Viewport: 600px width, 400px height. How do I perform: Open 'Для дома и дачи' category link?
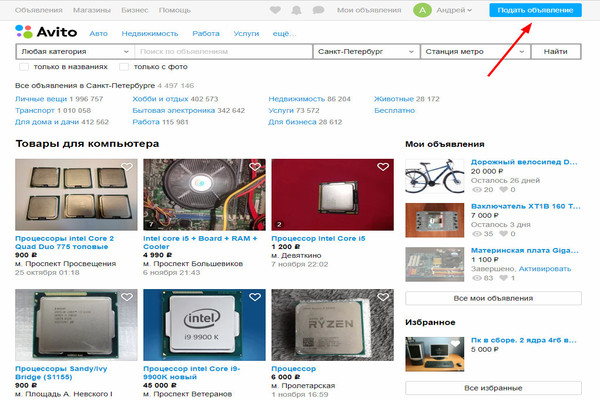pos(47,122)
